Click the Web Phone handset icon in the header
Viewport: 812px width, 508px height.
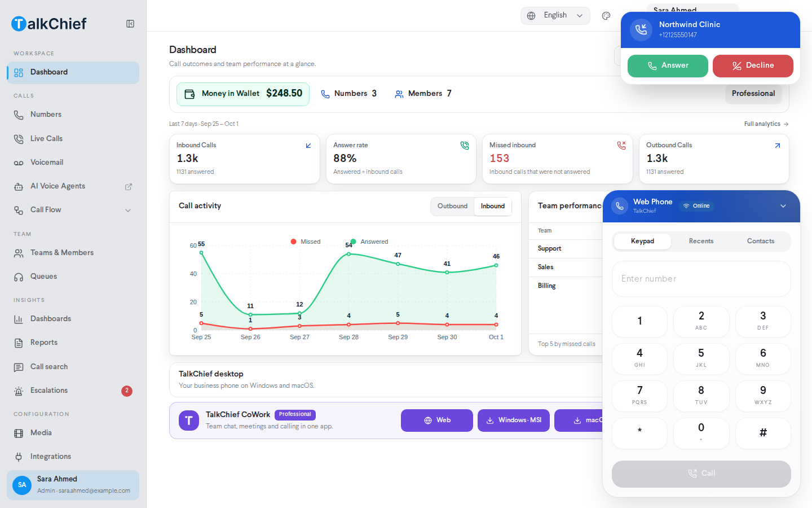(620, 206)
